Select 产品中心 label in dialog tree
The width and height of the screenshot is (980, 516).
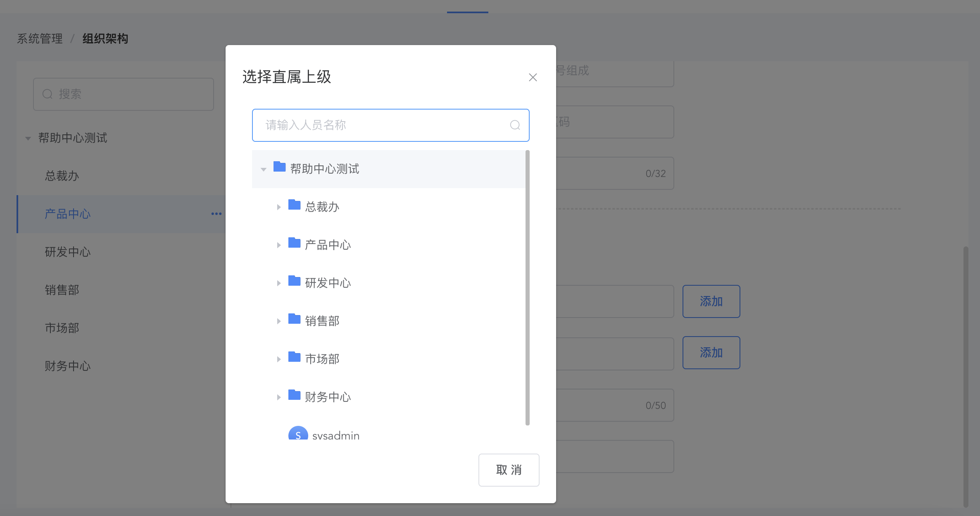[328, 245]
